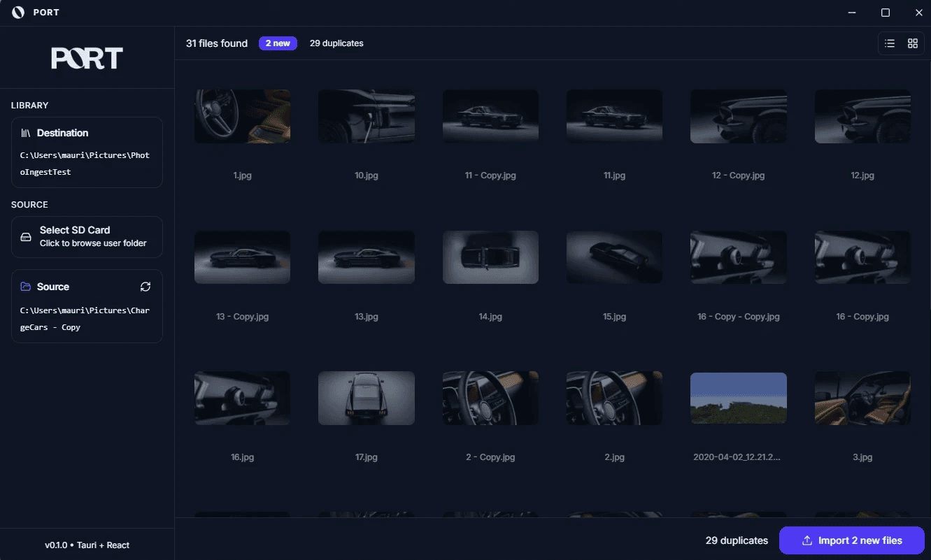Switch to list view
This screenshot has height=560, width=931.
pos(890,43)
